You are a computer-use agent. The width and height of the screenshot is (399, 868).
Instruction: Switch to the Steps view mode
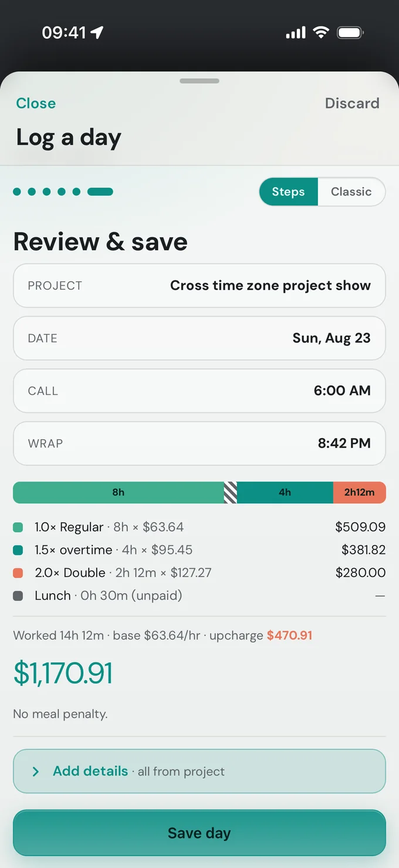coord(288,192)
